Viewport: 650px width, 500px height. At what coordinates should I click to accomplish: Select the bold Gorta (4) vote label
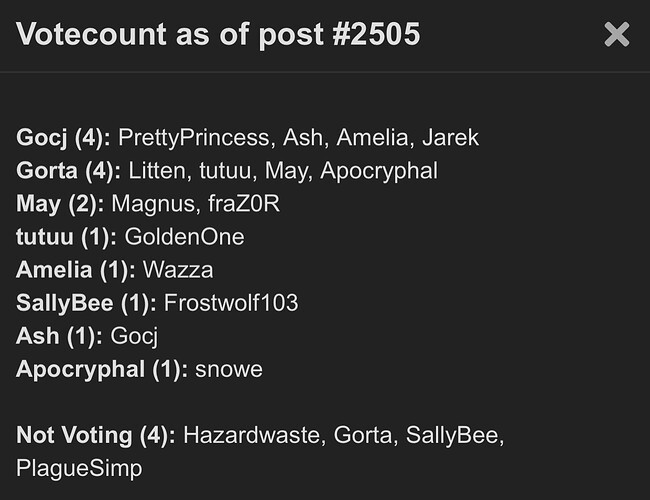pos(68,171)
